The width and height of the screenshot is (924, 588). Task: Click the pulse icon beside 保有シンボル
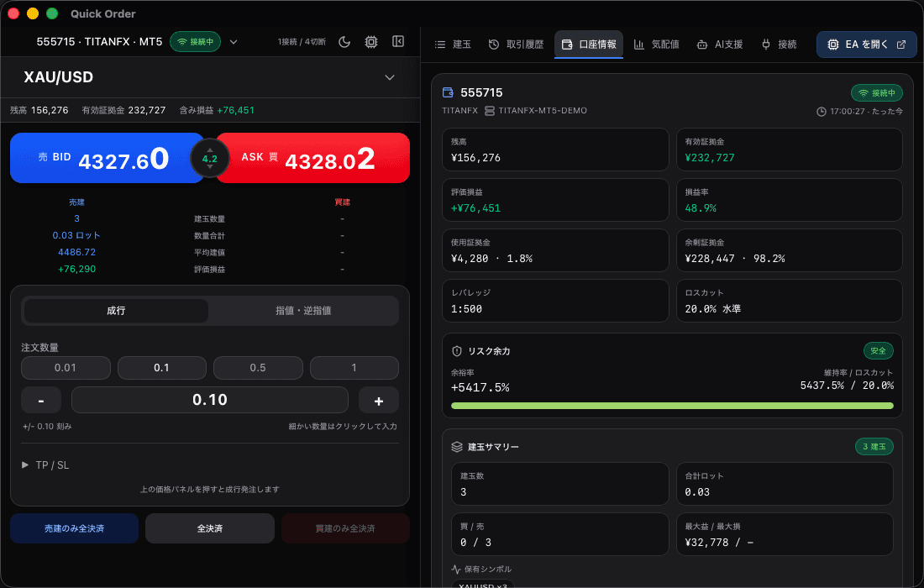[456, 570]
